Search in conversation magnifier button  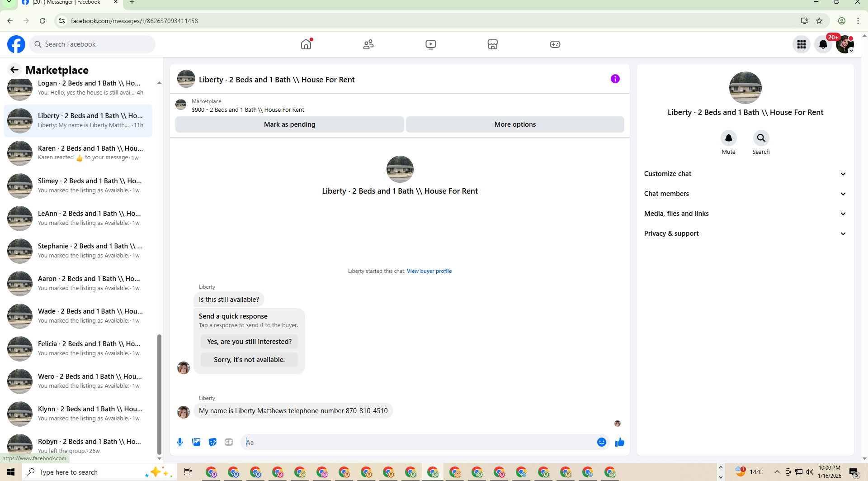(x=761, y=138)
